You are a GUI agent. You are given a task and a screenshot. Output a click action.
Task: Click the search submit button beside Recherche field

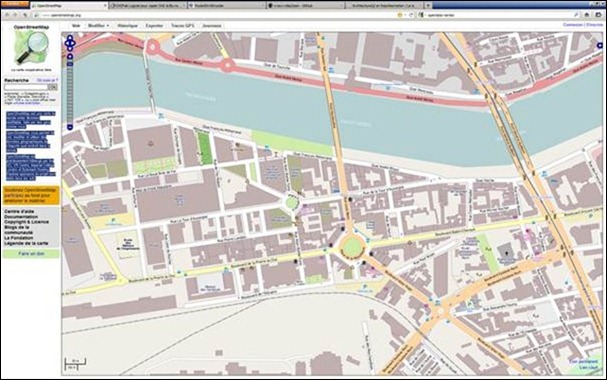pos(53,87)
